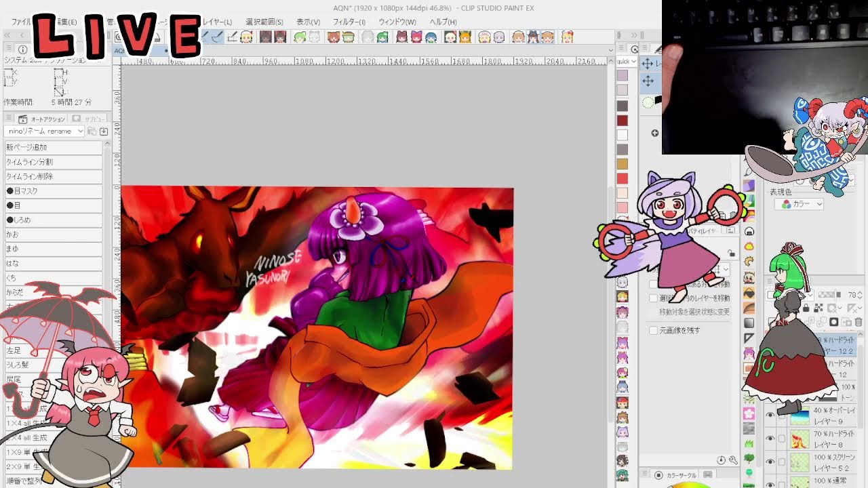This screenshot has width=868, height=488.
Task: Click the blonde character icon after the ruler icons
Action: (x=246, y=37)
